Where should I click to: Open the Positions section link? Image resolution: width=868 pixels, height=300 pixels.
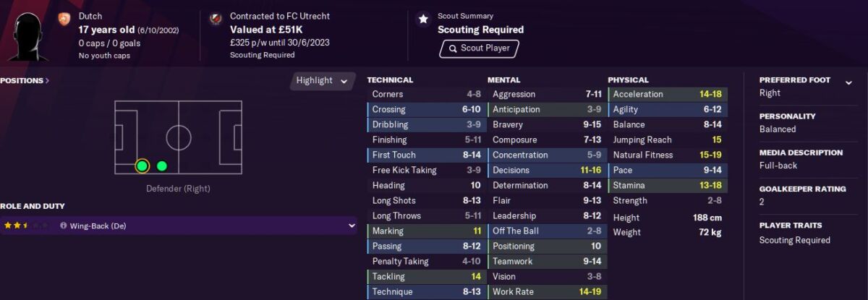tap(25, 80)
